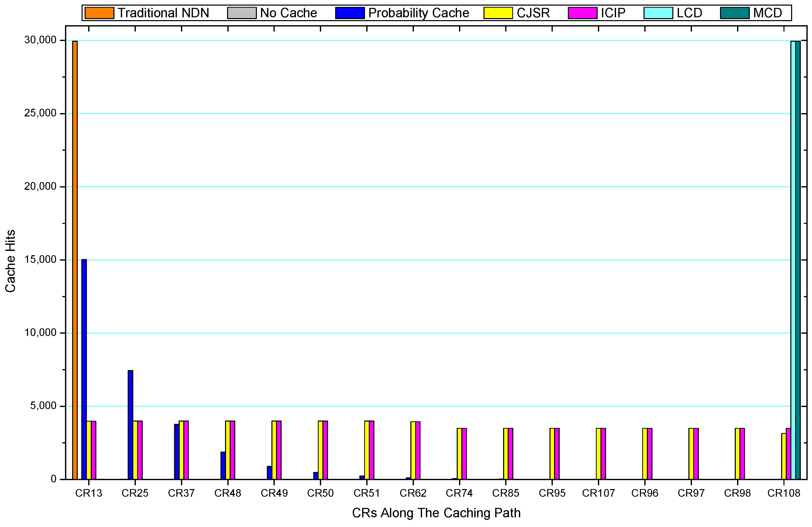This screenshot has height=527, width=812.
Task: Select the tall orange bar at CR13
Action: pos(75,259)
